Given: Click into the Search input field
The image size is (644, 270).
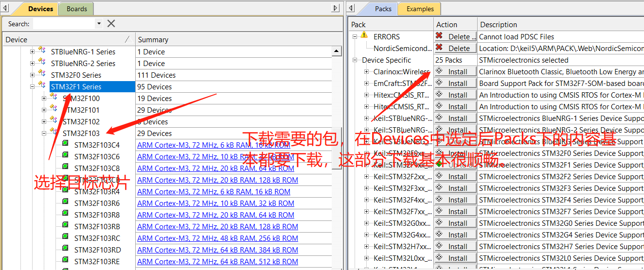Looking at the screenshot, I should [64, 23].
